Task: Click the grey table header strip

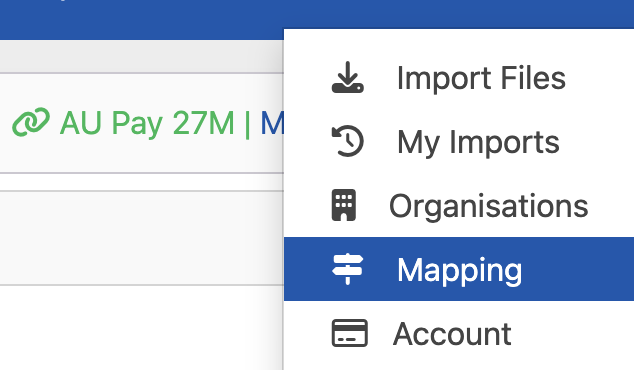Action: (x=142, y=57)
